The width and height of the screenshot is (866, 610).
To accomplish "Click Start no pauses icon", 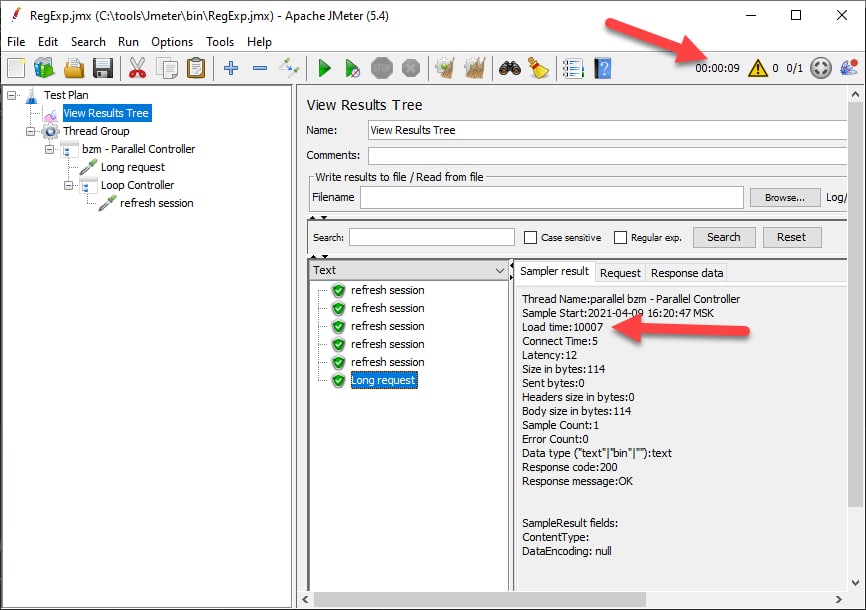I will point(352,69).
